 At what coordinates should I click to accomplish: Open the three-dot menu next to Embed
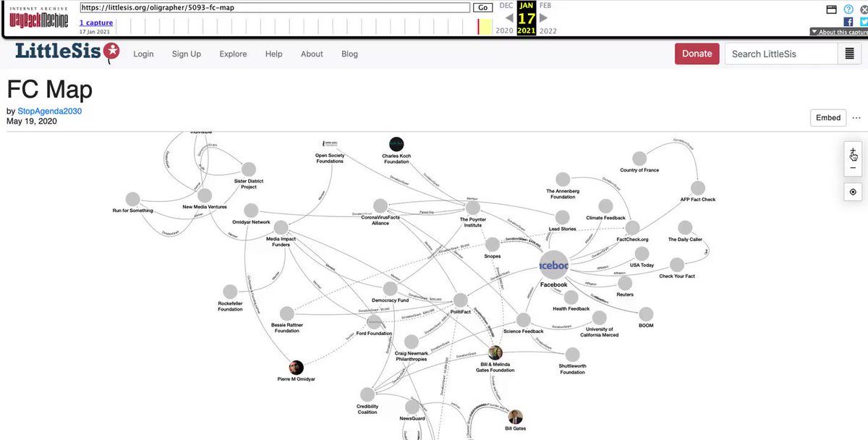(x=856, y=118)
